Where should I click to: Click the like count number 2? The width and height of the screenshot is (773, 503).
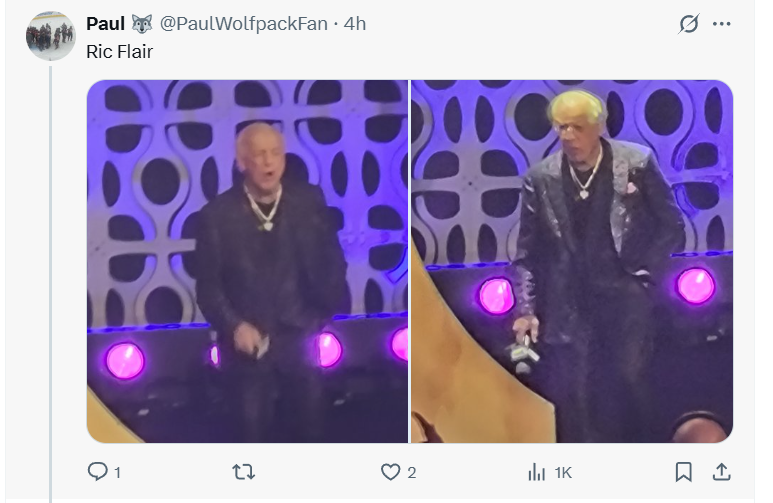[412, 473]
